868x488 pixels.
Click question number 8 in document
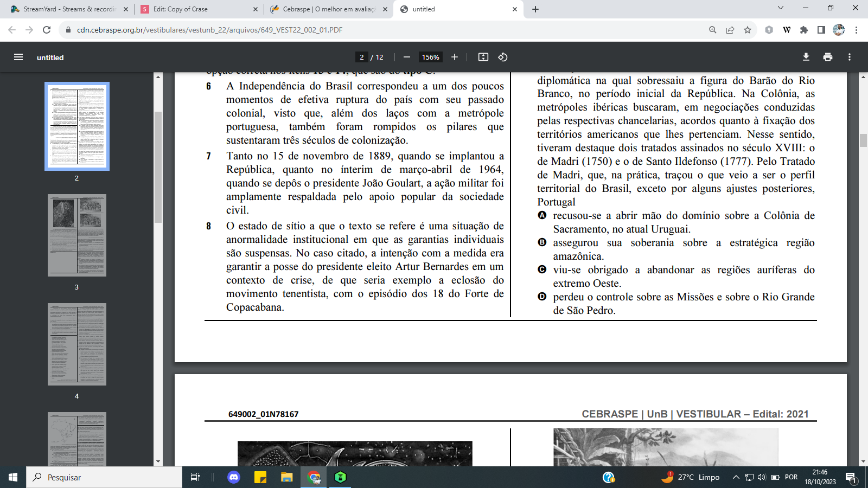click(208, 226)
